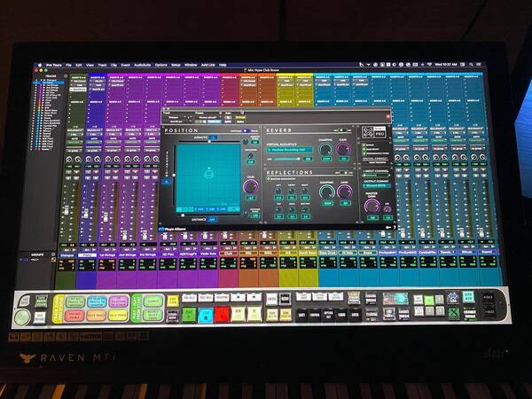Click the cyan Stop button in Raven toolbar
The height and width of the screenshot is (399, 532).
click(x=206, y=315)
